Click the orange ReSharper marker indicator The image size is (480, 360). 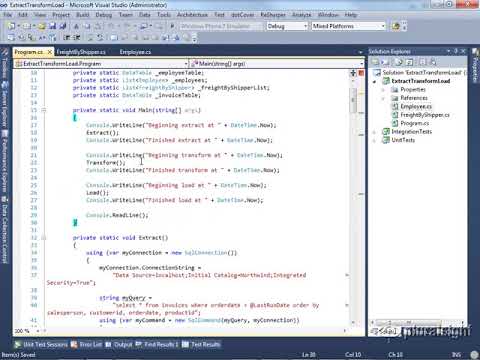(361, 73)
